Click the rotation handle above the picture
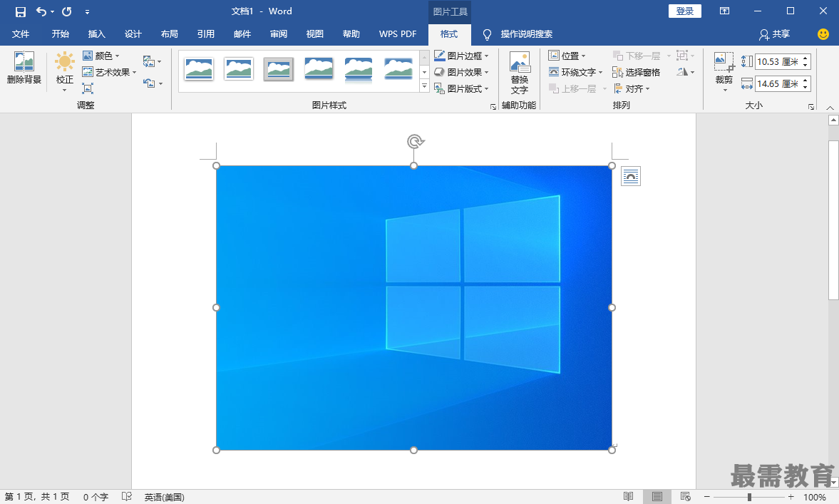 [415, 141]
